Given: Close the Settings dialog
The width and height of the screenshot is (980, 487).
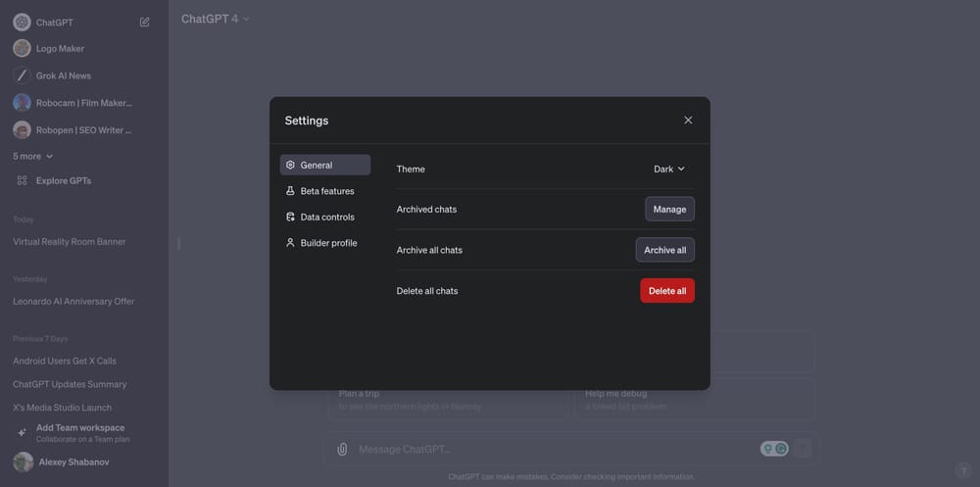Looking at the screenshot, I should [688, 121].
